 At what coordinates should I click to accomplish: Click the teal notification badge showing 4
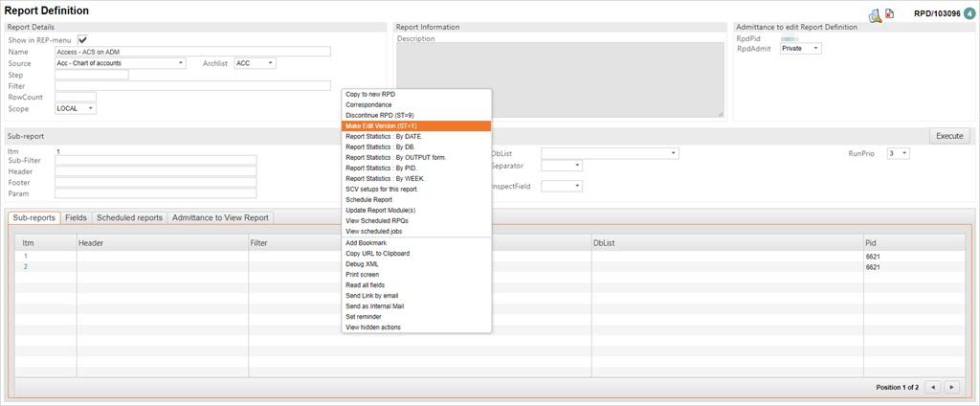point(969,13)
